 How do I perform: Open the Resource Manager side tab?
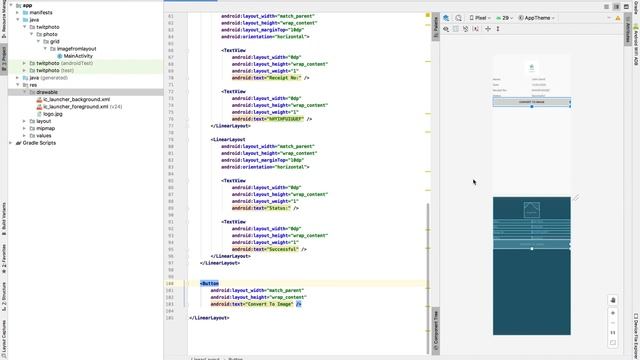point(4,20)
